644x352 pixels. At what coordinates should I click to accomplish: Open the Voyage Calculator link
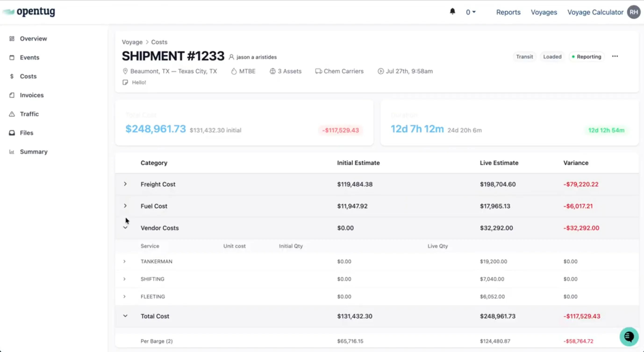coord(595,12)
